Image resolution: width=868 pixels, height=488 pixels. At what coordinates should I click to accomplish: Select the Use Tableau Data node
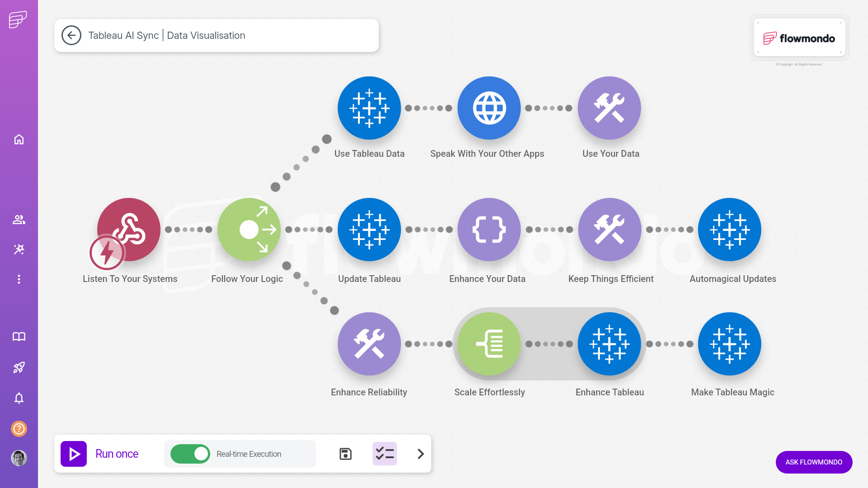[x=369, y=108]
